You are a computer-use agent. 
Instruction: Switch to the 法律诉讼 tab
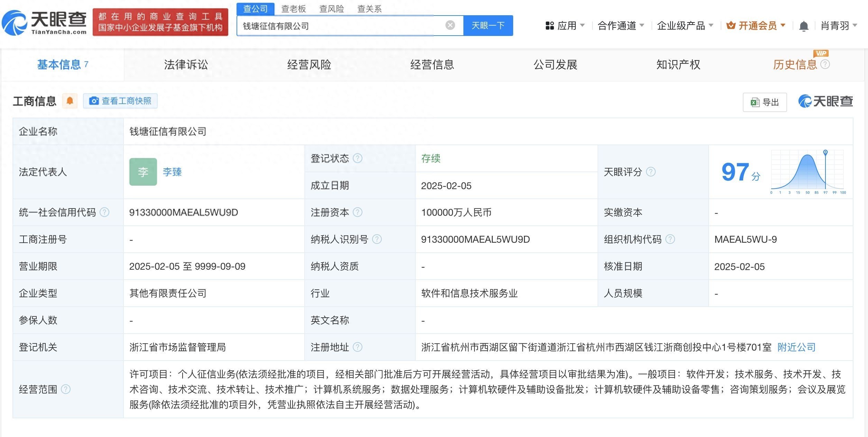185,65
